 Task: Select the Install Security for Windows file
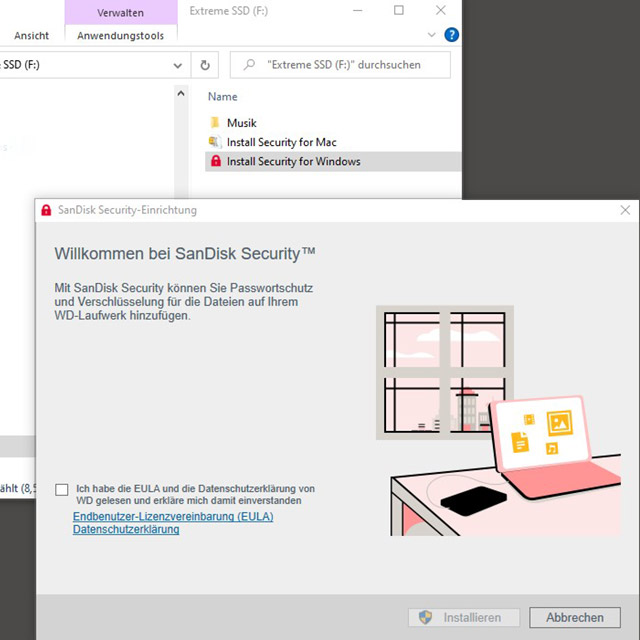coord(293,161)
